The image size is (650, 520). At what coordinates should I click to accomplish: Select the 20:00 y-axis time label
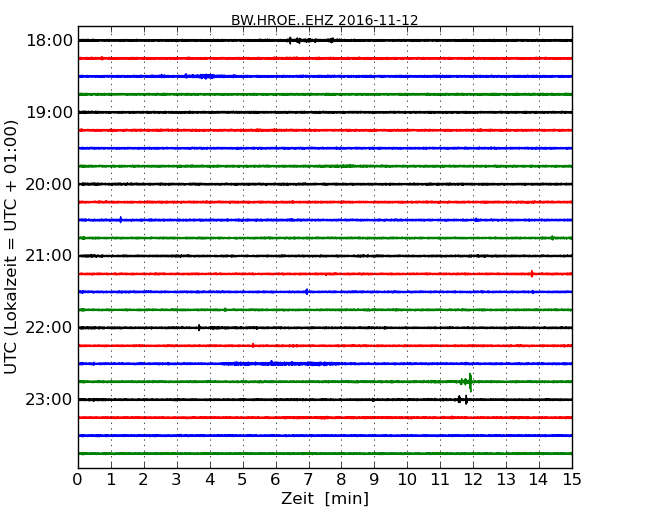[x=49, y=184]
